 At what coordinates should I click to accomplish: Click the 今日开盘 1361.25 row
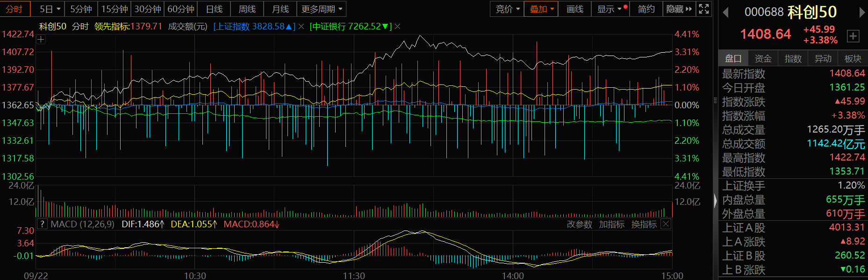pos(793,88)
